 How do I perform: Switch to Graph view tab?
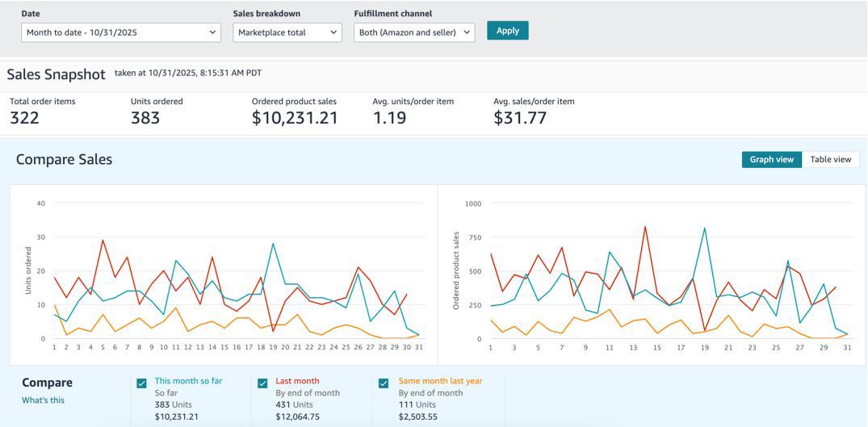pos(771,160)
